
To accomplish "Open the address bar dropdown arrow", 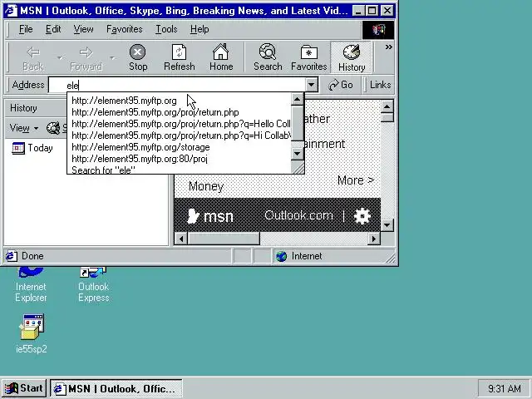I will tap(312, 85).
